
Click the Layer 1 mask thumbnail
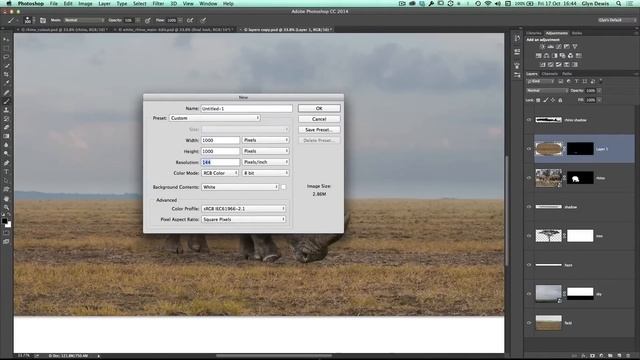point(580,149)
